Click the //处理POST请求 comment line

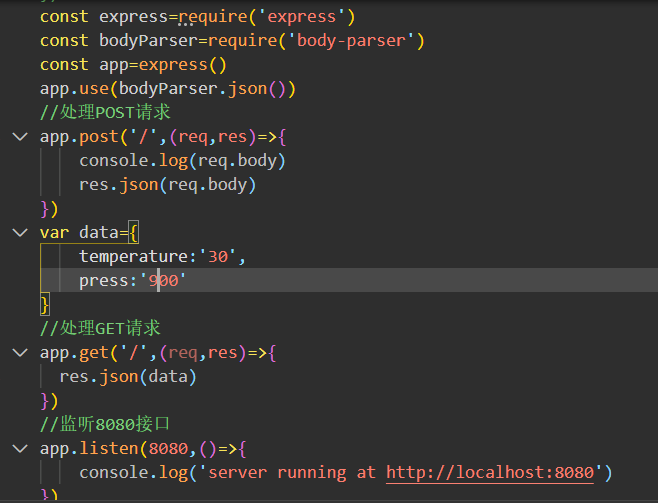coord(105,112)
